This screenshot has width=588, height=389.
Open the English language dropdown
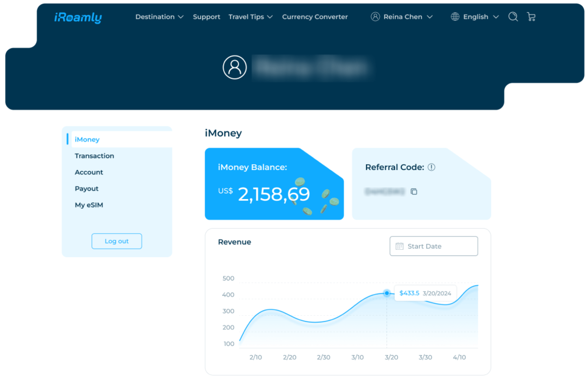tap(475, 17)
